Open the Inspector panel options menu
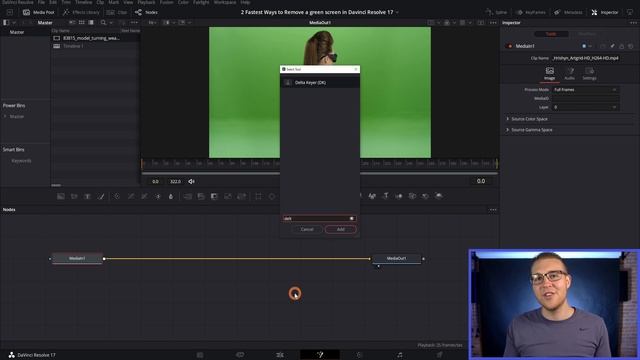Image resolution: width=640 pixels, height=360 pixels. point(633,22)
